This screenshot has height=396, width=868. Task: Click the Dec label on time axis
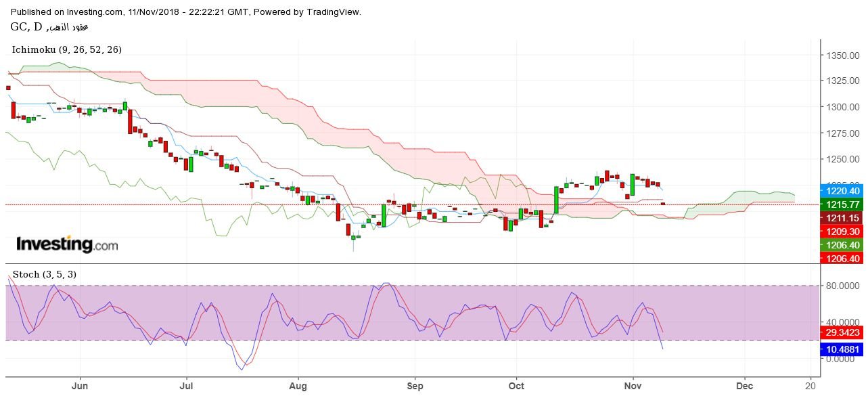pyautogui.click(x=744, y=386)
